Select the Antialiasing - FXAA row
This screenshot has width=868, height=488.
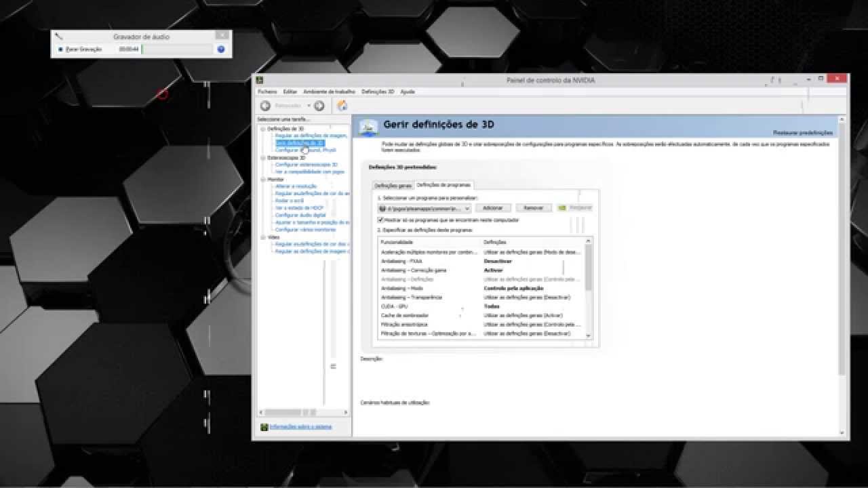pyautogui.click(x=482, y=261)
